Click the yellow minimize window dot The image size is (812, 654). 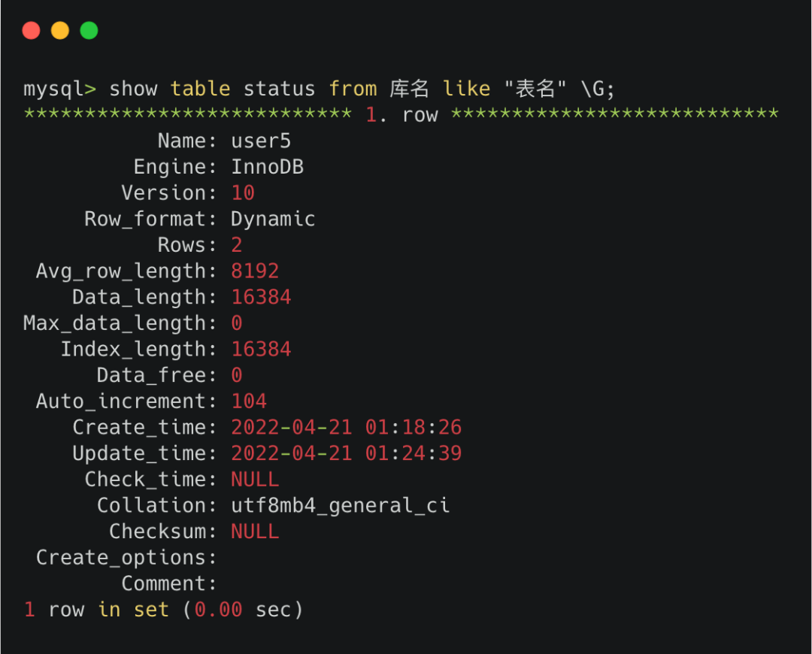tap(60, 31)
